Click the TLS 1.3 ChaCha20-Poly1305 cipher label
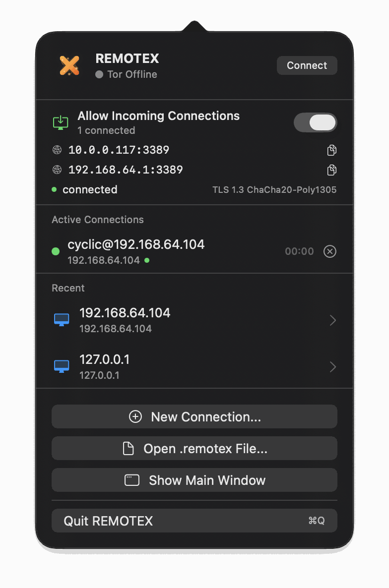 [x=274, y=190]
